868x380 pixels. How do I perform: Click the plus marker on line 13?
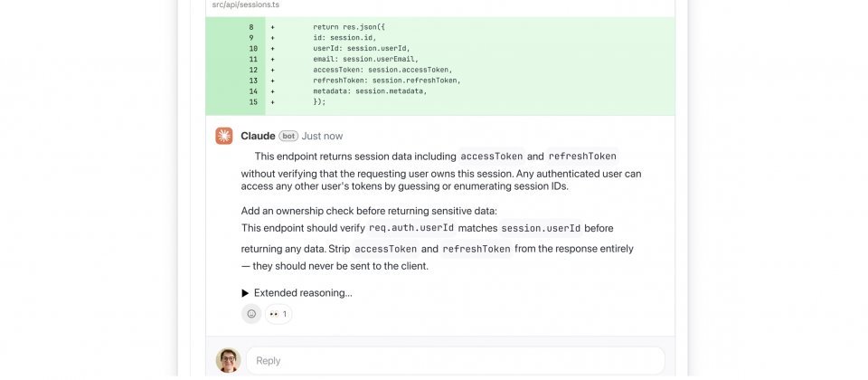272,81
